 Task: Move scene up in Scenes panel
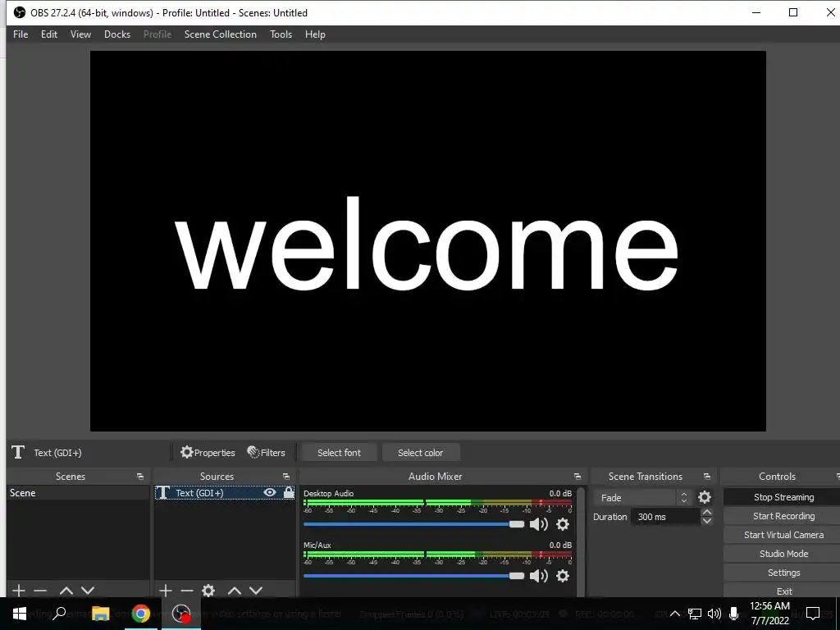[x=66, y=591]
